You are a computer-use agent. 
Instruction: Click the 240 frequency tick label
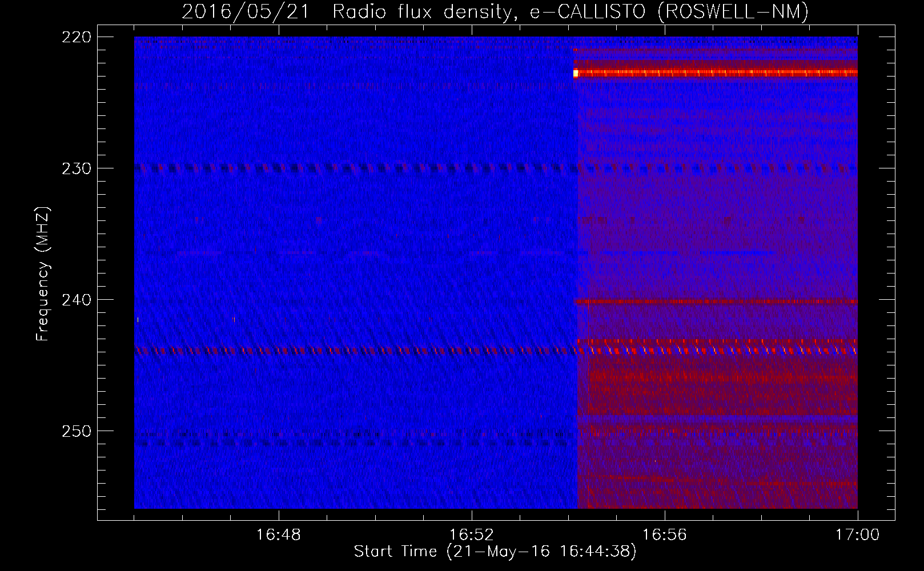tap(76, 300)
